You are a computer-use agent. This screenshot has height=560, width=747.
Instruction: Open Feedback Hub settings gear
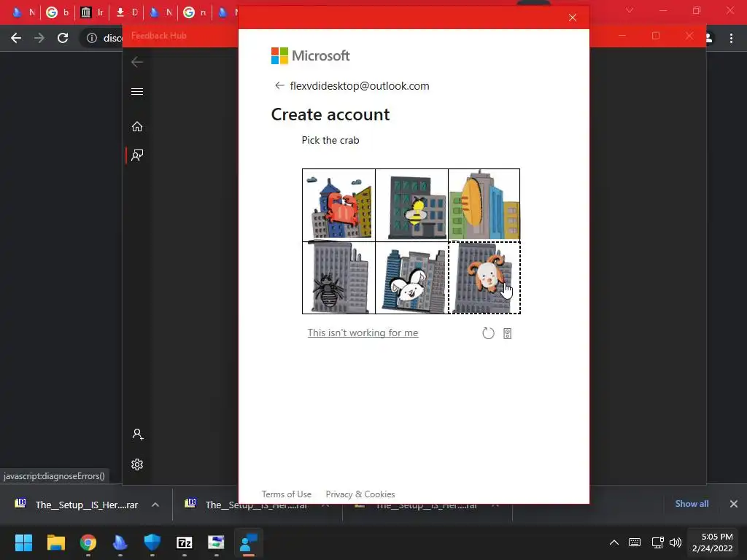tap(137, 464)
